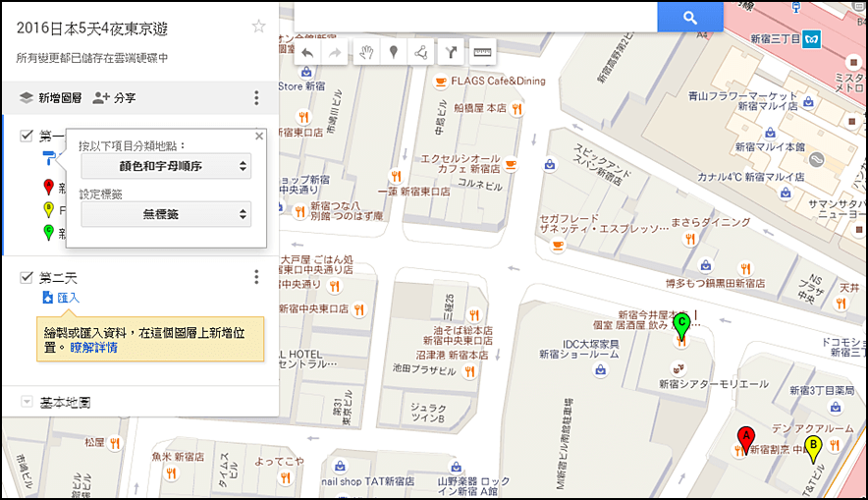
Task: Select the hand pan tool
Action: (x=366, y=53)
